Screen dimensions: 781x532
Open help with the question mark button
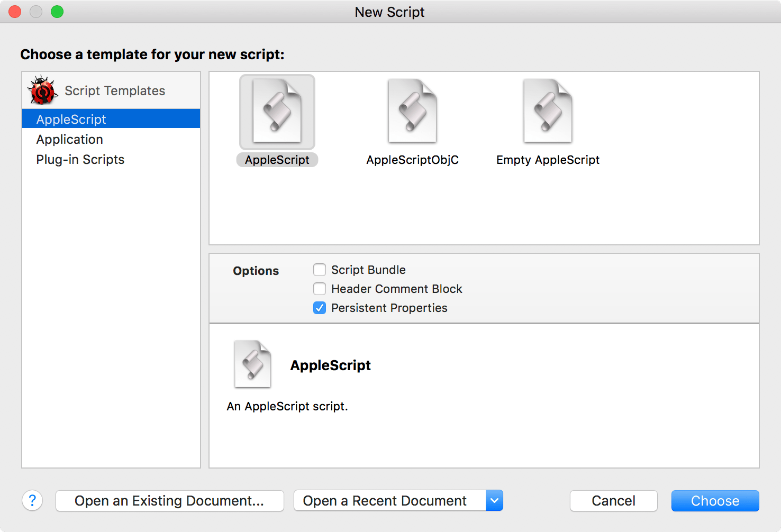[32, 500]
